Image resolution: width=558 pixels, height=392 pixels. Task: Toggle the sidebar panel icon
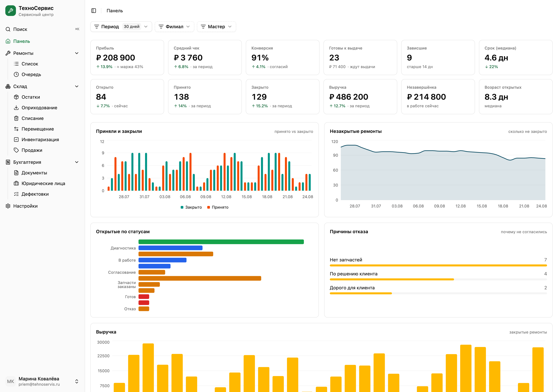93,11
